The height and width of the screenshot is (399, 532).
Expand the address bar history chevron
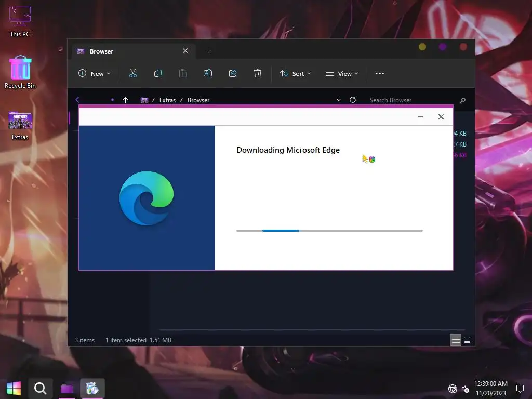(339, 100)
